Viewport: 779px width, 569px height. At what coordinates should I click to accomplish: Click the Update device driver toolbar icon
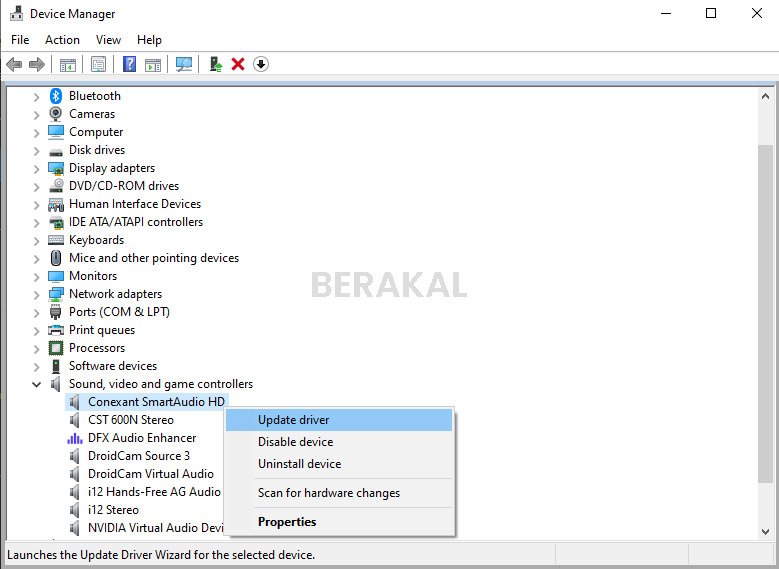[x=216, y=64]
